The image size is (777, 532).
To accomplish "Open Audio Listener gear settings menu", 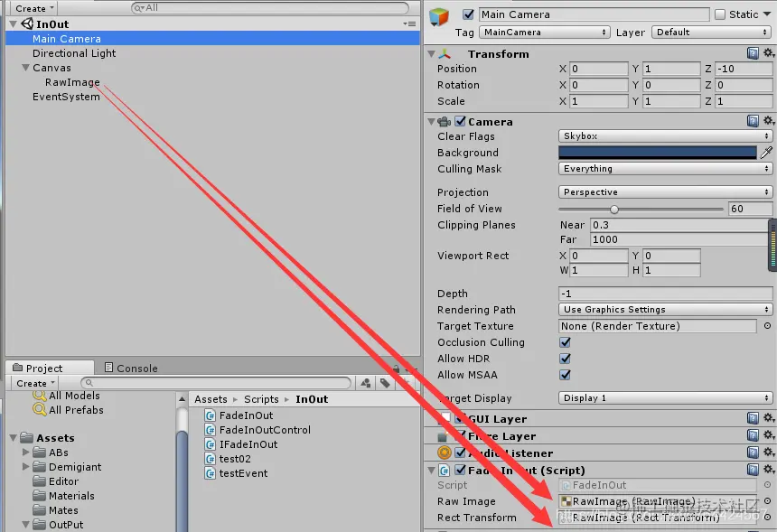I will click(x=768, y=452).
